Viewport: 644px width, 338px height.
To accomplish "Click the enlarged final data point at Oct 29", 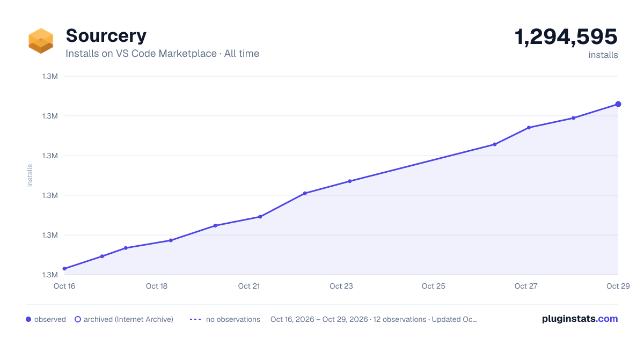I will click(618, 104).
